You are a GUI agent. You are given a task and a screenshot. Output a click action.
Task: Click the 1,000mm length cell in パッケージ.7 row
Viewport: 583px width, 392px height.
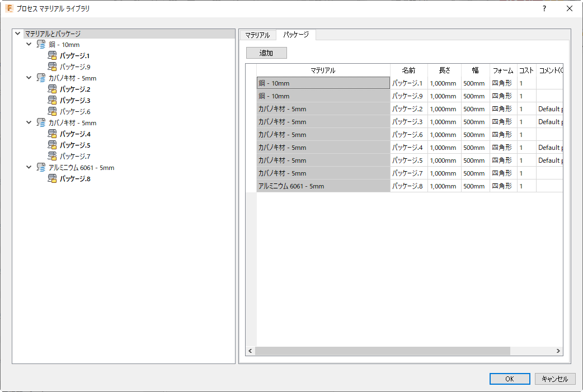click(x=444, y=173)
